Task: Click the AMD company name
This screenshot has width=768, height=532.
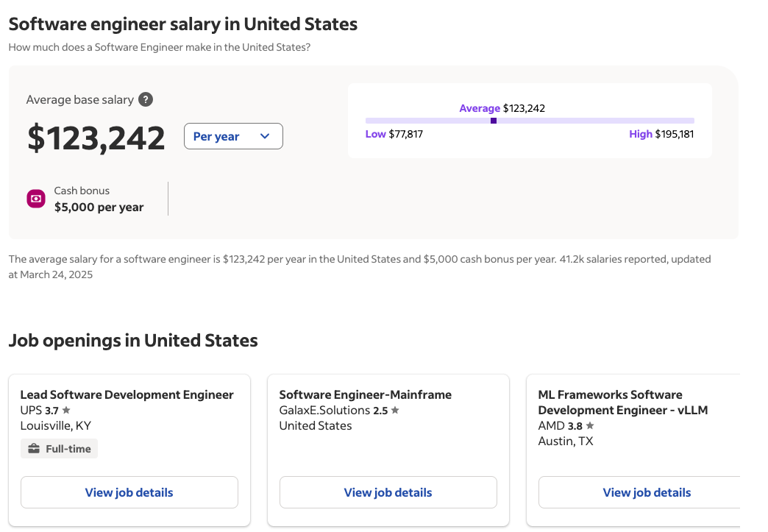Action: [x=550, y=425]
